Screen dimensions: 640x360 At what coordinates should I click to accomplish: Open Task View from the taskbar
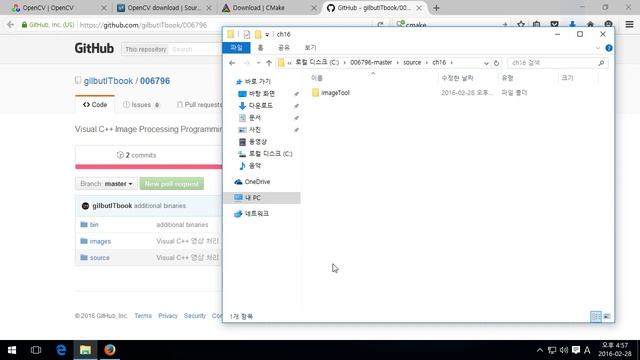click(x=36, y=350)
